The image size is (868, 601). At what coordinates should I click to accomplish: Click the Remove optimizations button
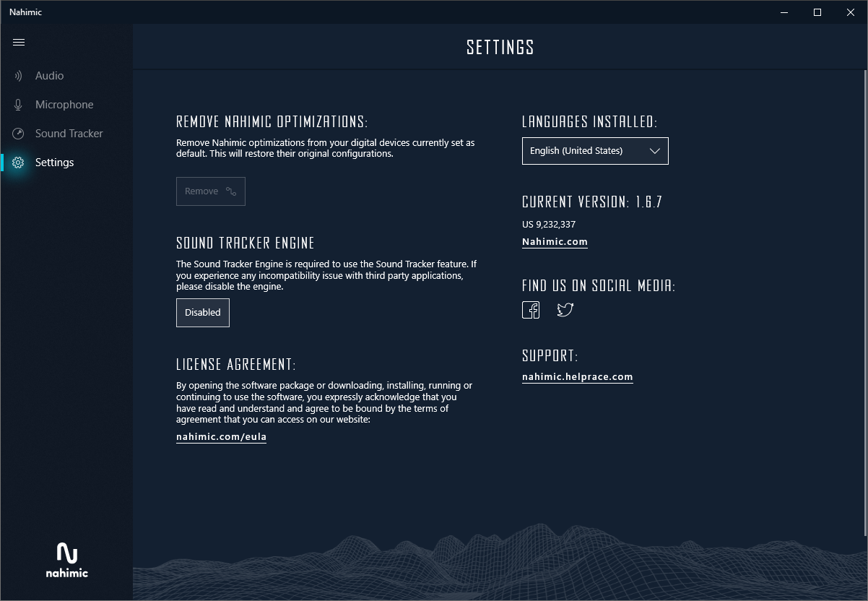[211, 191]
